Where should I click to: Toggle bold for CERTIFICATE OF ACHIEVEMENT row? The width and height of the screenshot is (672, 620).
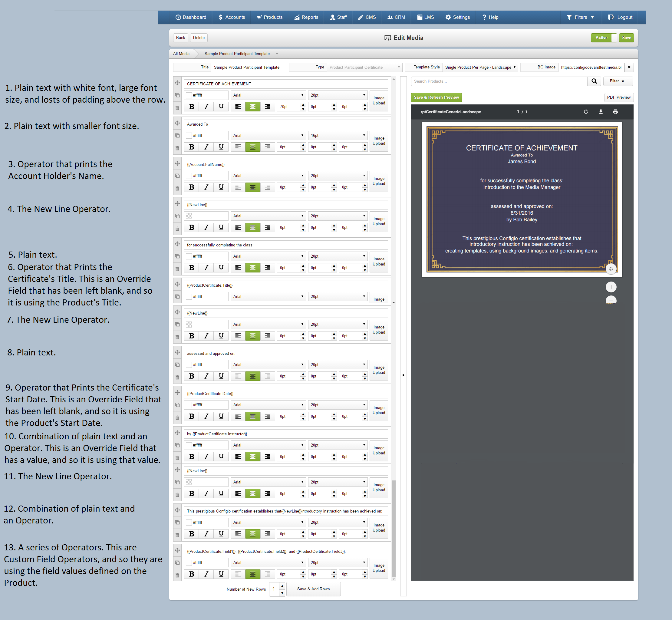pyautogui.click(x=191, y=107)
